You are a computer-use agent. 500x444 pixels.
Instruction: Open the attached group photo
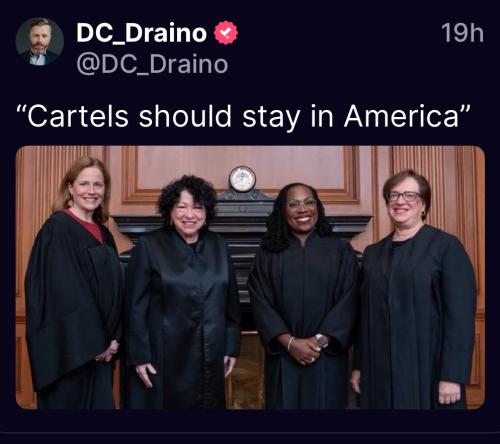click(250, 277)
